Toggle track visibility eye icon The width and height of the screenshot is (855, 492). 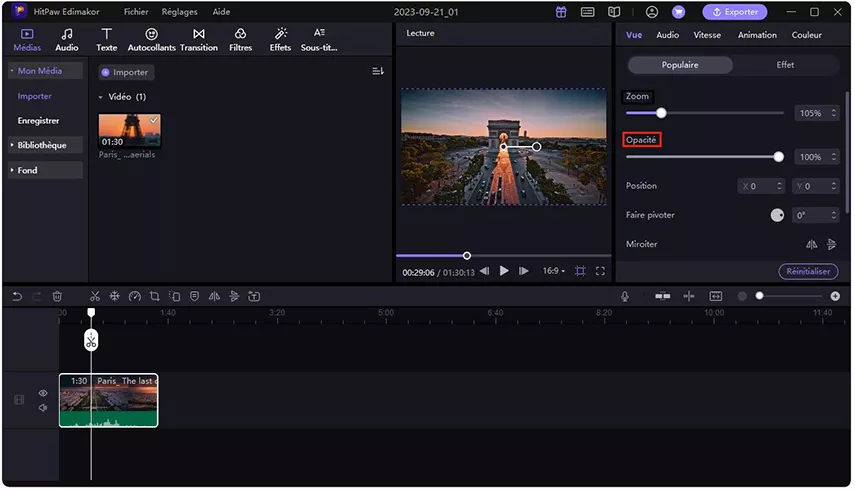click(43, 393)
